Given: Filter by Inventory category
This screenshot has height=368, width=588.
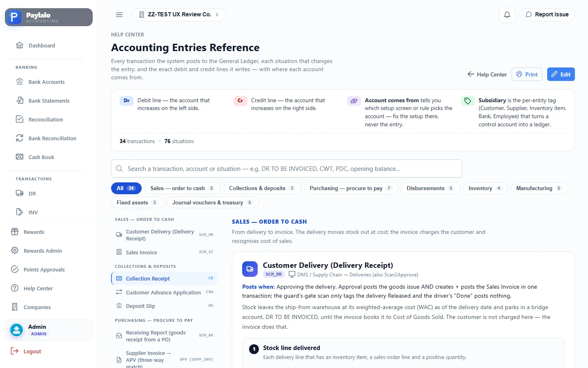Looking at the screenshot, I should click(485, 188).
